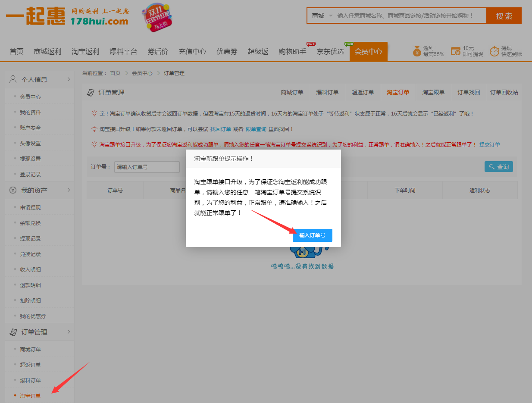Open 券后价 in the navigation bar
The width and height of the screenshot is (532, 403).
click(x=158, y=52)
